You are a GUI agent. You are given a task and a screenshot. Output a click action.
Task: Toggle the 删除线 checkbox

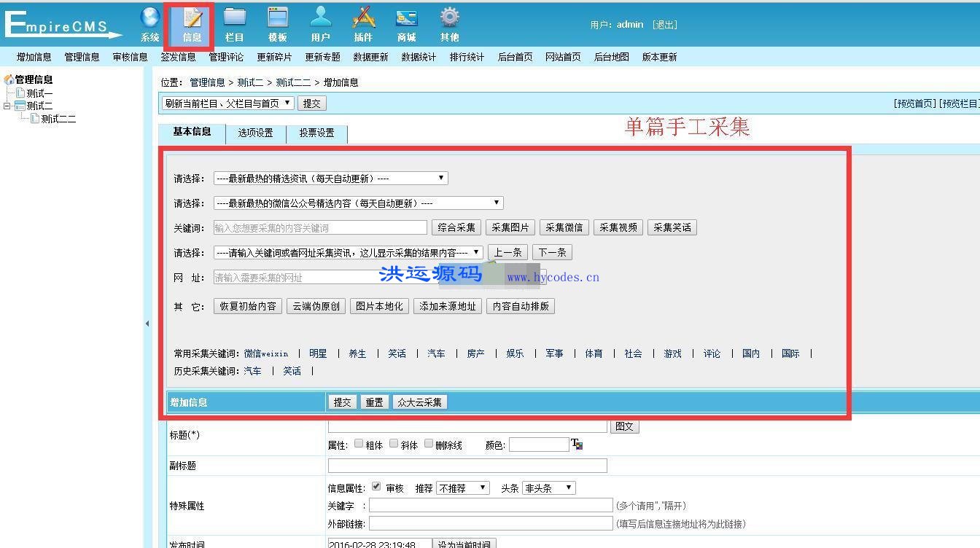tap(429, 444)
